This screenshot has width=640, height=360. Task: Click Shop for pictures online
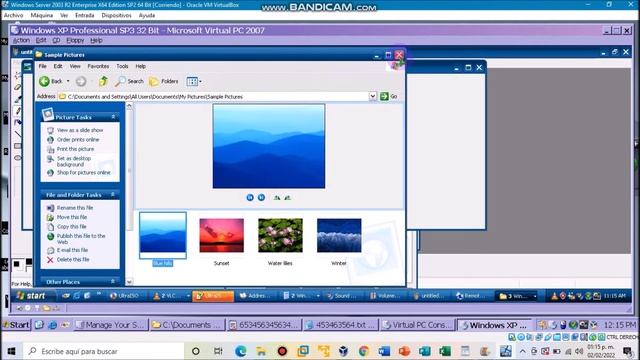click(84, 173)
